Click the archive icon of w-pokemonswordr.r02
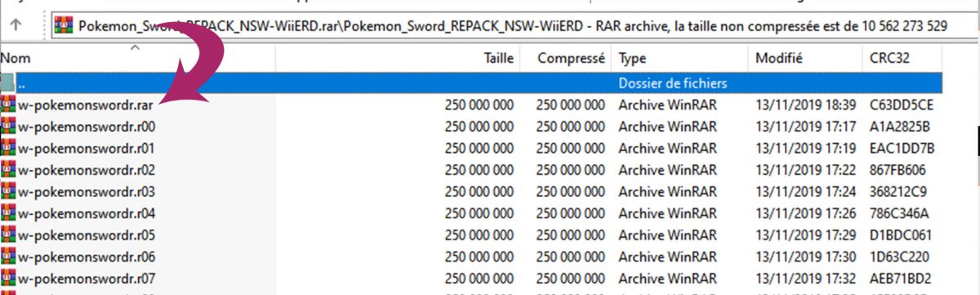980x295 pixels. pyautogui.click(x=8, y=170)
